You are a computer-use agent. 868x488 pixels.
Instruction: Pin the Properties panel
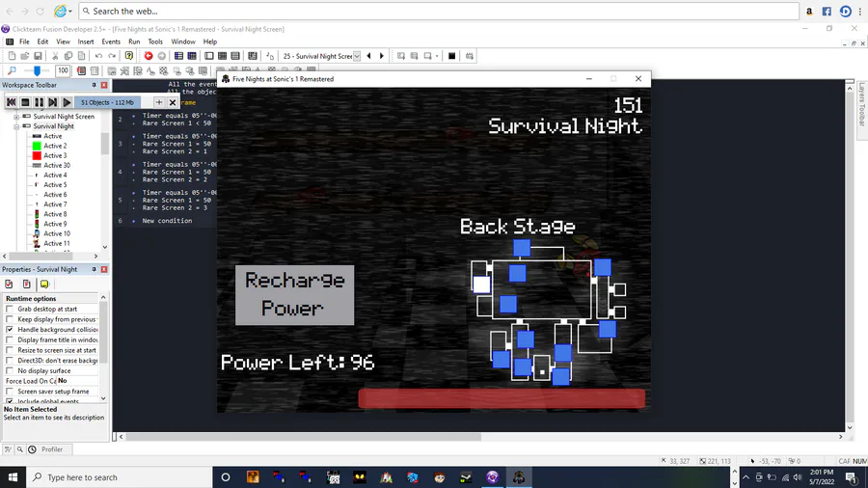click(95, 269)
